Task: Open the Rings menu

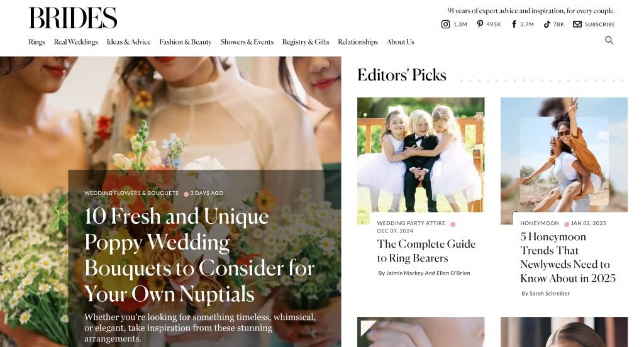Action: click(37, 42)
